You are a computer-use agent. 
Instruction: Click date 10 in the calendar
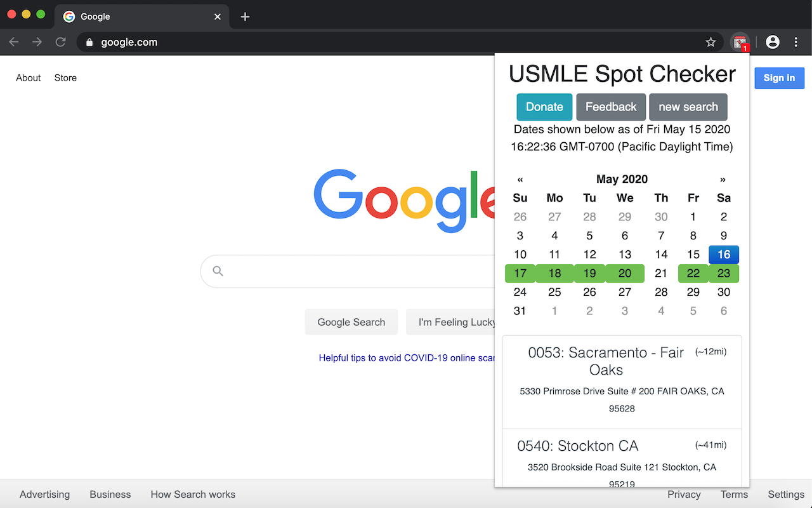[x=520, y=255]
